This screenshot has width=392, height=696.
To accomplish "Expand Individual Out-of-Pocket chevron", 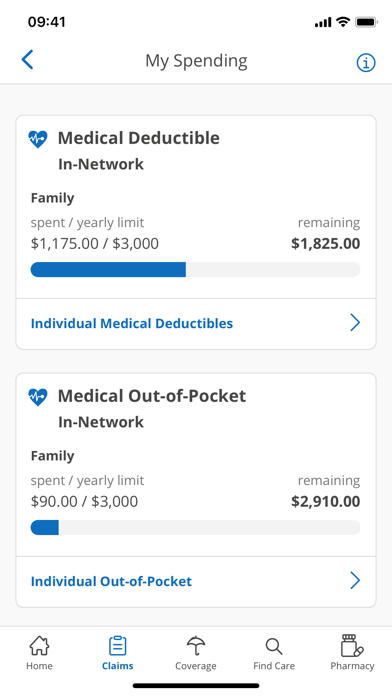I will [x=355, y=581].
